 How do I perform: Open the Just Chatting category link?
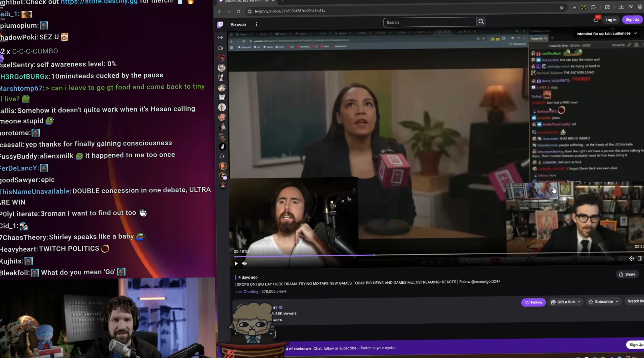(247, 292)
